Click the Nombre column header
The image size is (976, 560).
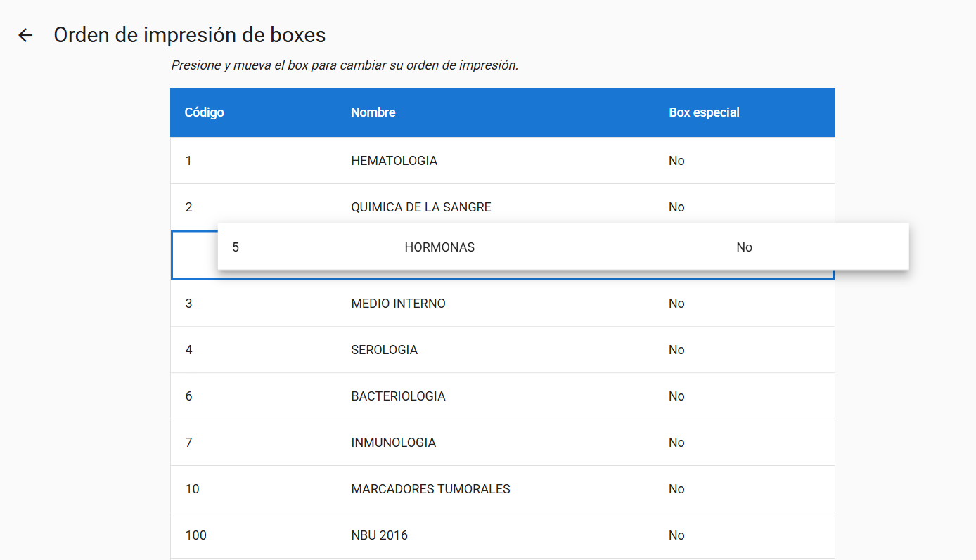pyautogui.click(x=373, y=112)
